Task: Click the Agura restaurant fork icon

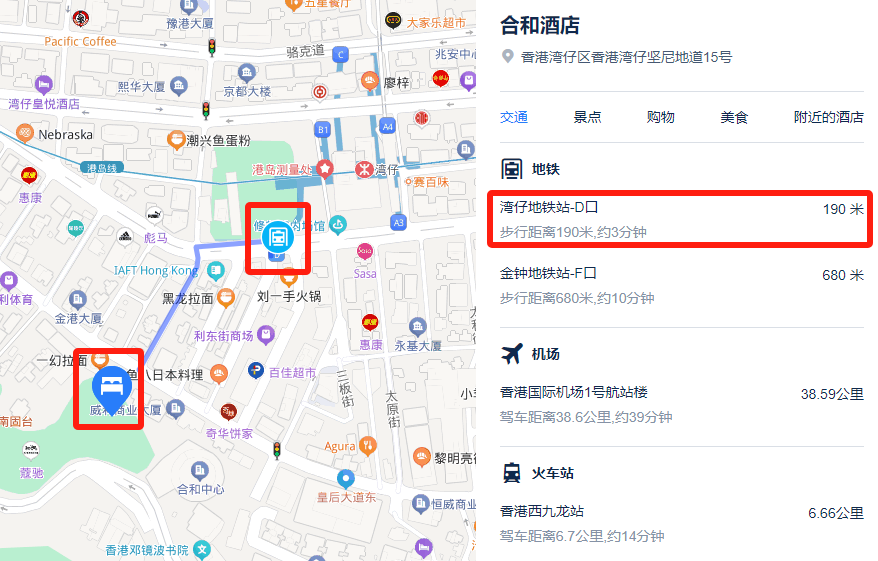Action: point(367,446)
